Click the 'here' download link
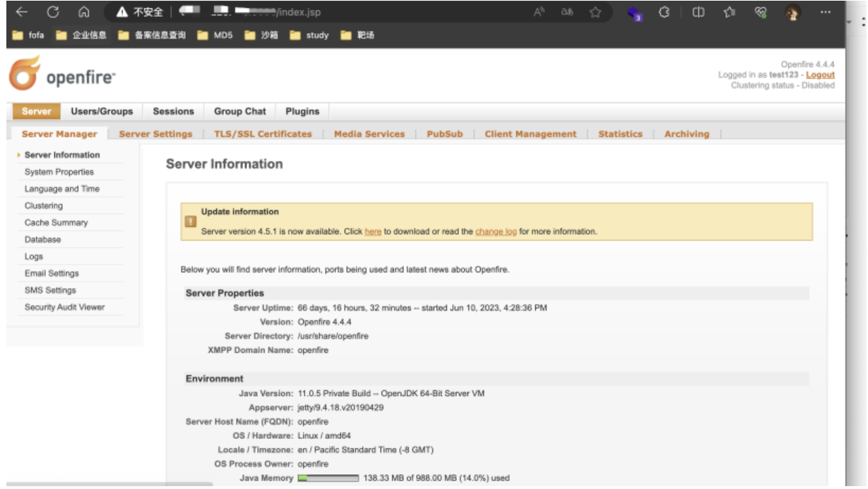This screenshot has height=489, width=868. tap(373, 231)
